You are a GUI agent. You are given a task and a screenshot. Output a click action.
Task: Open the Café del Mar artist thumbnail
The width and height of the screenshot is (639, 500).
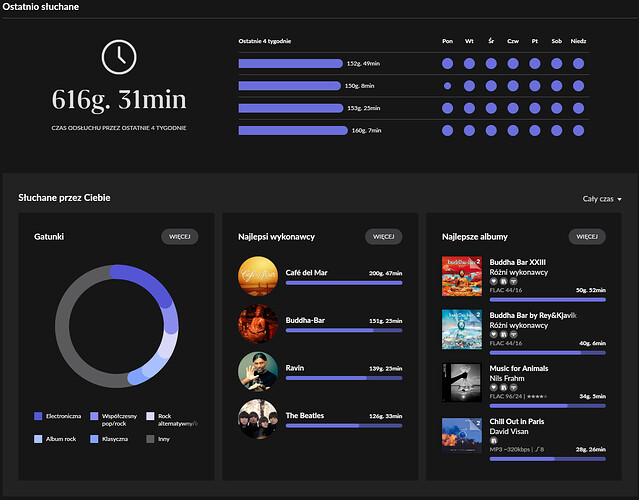258,276
